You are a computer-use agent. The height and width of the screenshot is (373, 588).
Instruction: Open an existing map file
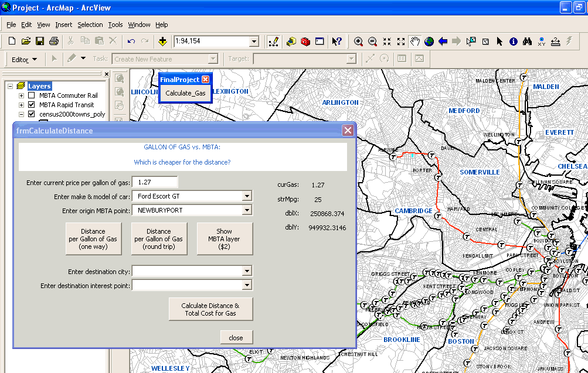point(26,41)
